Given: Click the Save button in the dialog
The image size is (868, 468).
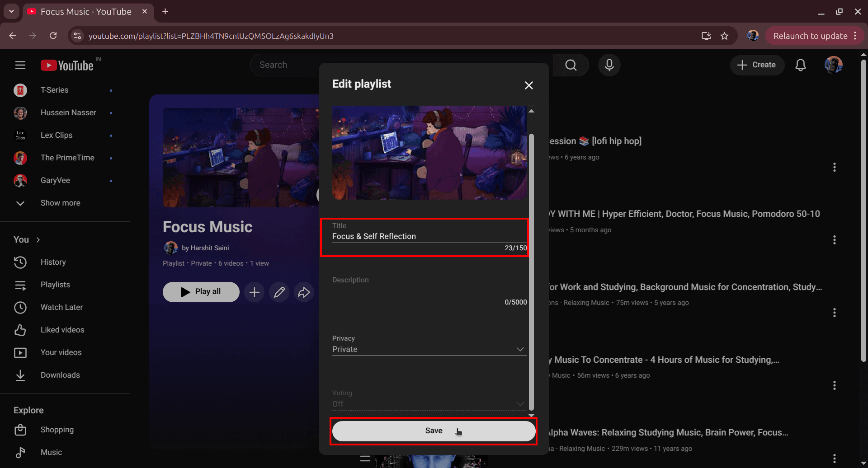Looking at the screenshot, I should [x=434, y=431].
